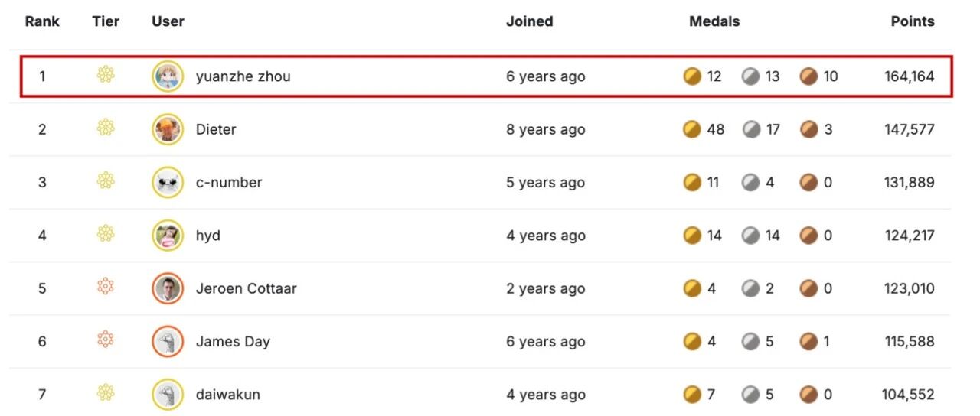This screenshot has height=416, width=980.
Task: Open the yuanzhe zhou user link
Action: tap(243, 76)
